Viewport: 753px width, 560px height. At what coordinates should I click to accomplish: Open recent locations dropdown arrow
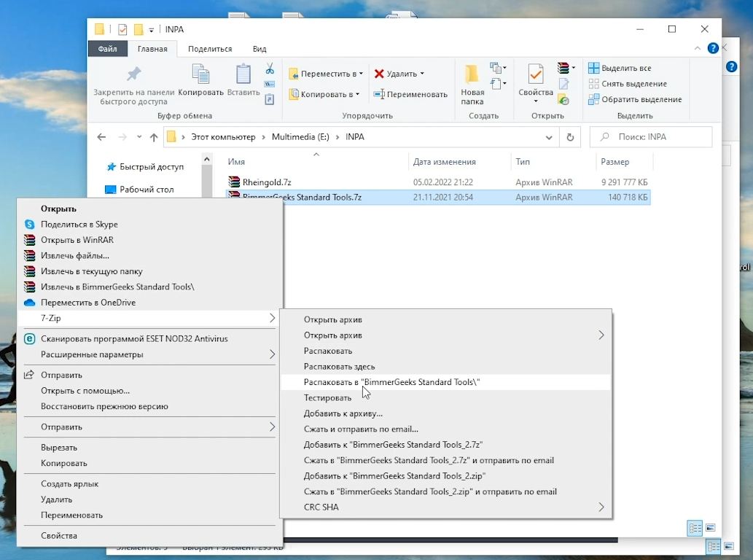(139, 137)
